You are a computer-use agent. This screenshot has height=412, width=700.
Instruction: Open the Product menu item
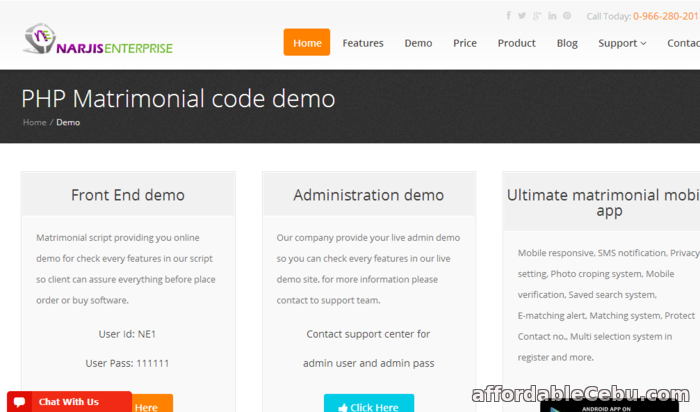click(x=517, y=43)
